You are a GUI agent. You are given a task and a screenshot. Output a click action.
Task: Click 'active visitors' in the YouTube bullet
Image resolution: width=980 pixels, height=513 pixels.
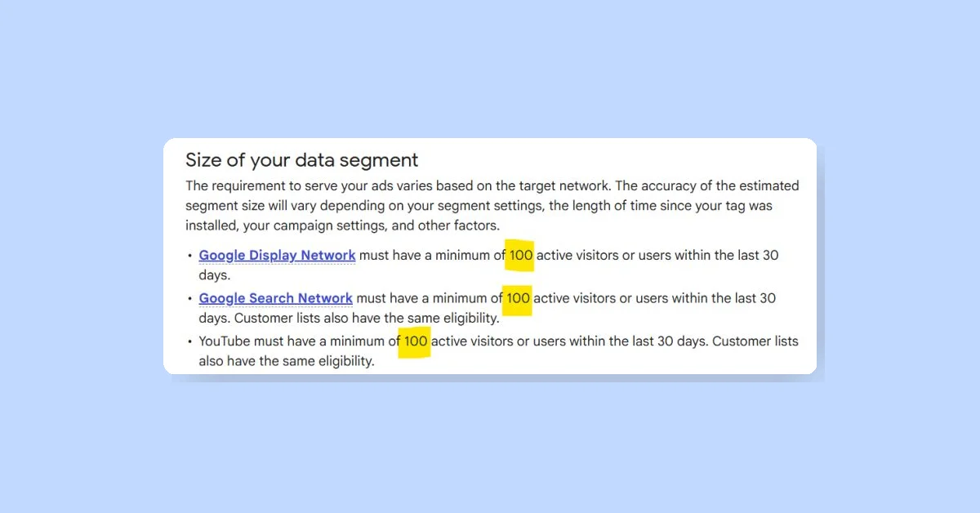(472, 341)
